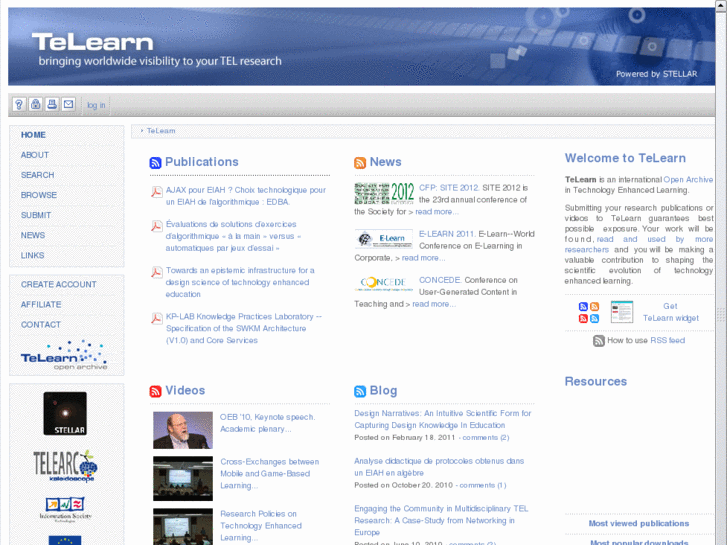Select CONTACT in the sidebar
The width and height of the screenshot is (727, 545).
click(x=41, y=325)
